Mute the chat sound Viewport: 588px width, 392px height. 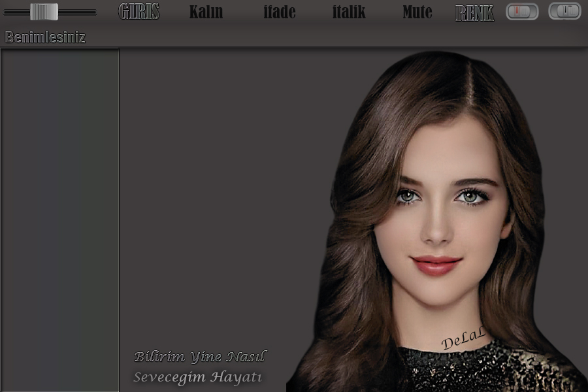[417, 12]
